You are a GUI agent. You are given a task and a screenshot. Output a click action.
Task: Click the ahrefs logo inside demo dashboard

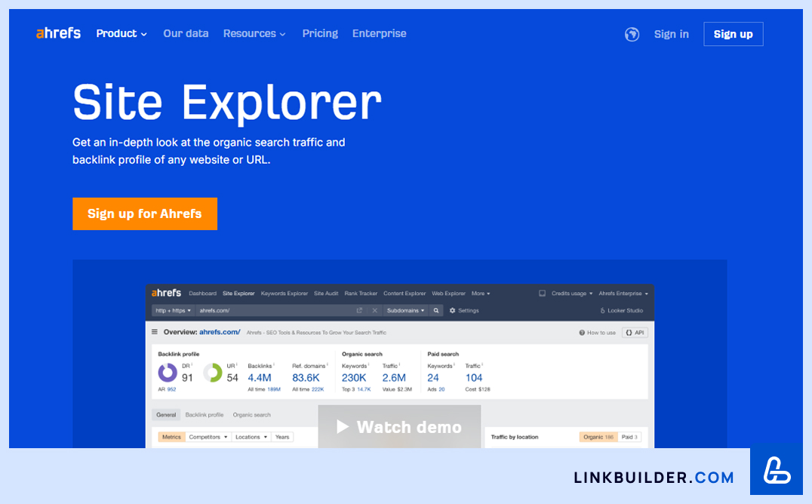point(166,293)
